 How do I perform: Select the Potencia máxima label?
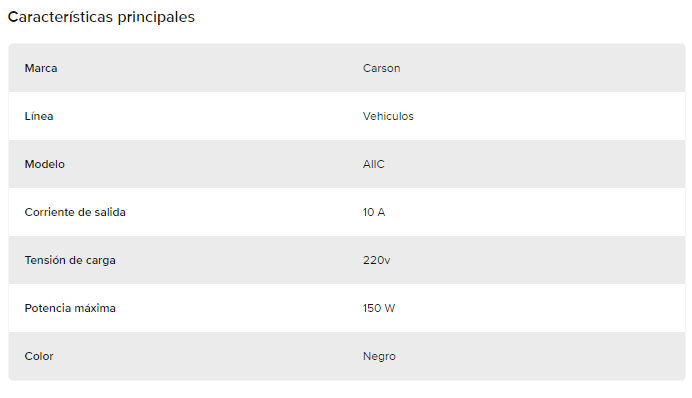pyautogui.click(x=70, y=308)
